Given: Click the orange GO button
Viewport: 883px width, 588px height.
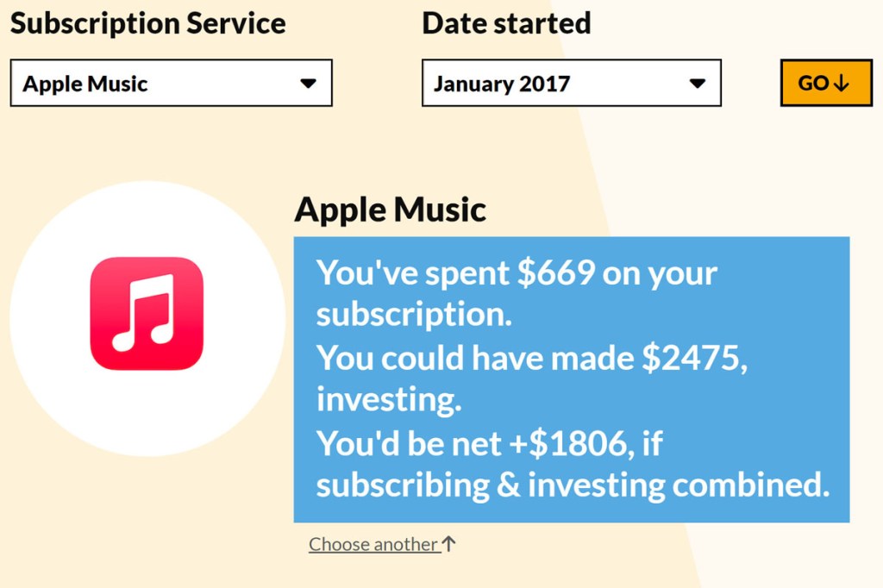Looking at the screenshot, I should pyautogui.click(x=826, y=83).
